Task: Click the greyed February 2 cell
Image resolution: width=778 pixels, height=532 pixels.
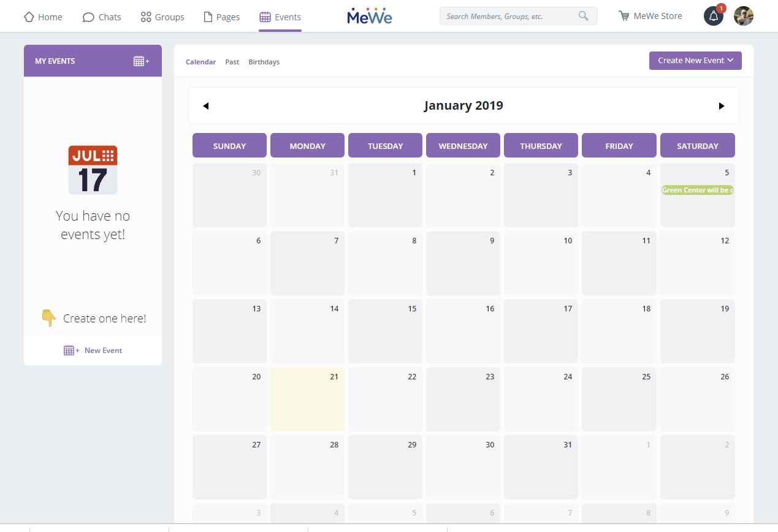Action: click(698, 467)
